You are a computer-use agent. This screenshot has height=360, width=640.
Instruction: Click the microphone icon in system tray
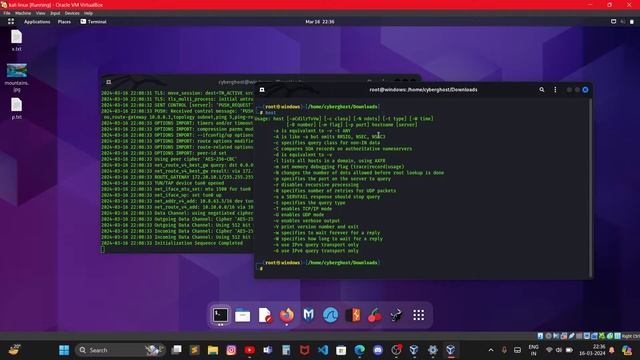tap(504, 350)
